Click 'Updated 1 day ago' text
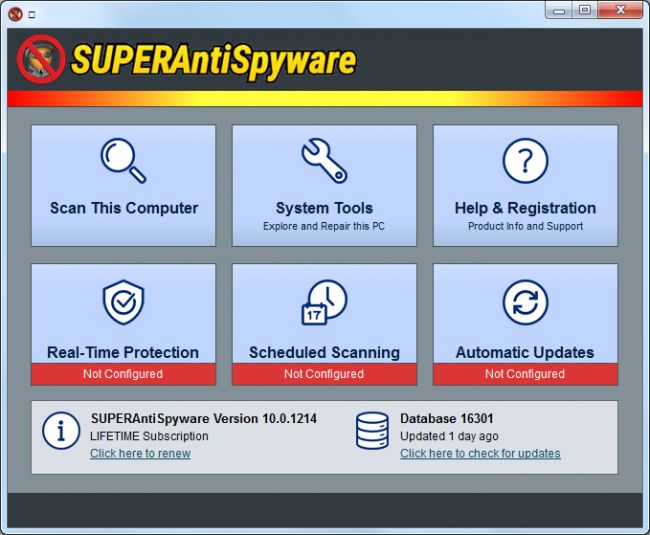Screen dimensions: 650x535 (x=449, y=436)
